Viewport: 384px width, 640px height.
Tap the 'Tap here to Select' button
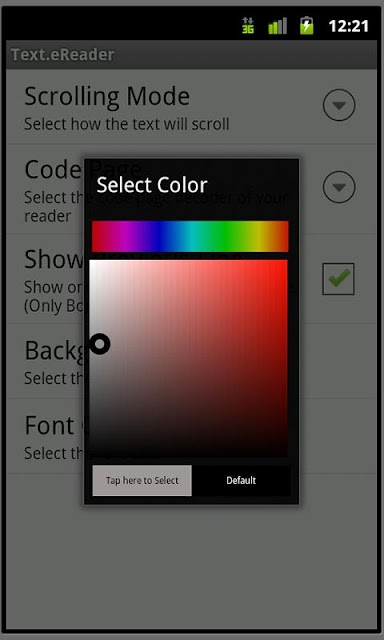point(142,480)
